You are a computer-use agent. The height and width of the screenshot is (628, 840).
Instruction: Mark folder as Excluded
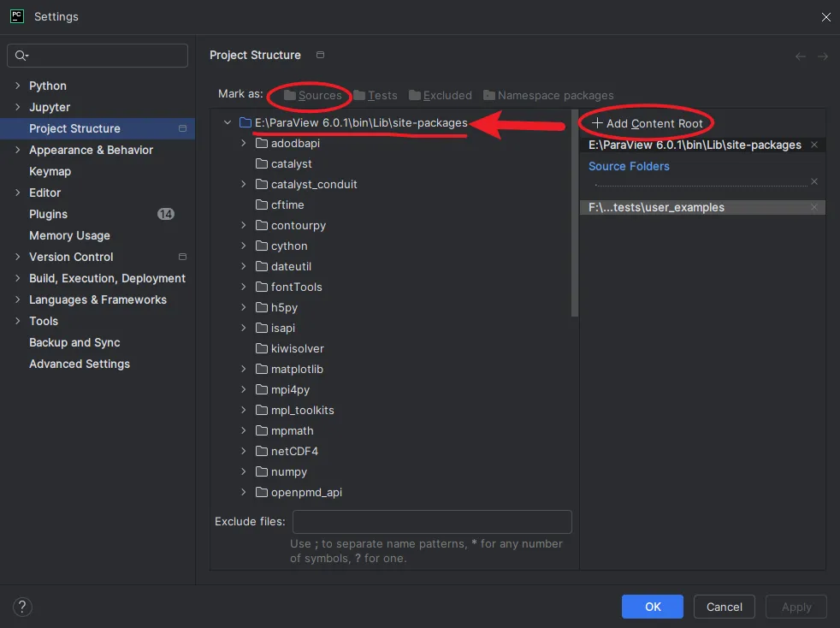440,95
